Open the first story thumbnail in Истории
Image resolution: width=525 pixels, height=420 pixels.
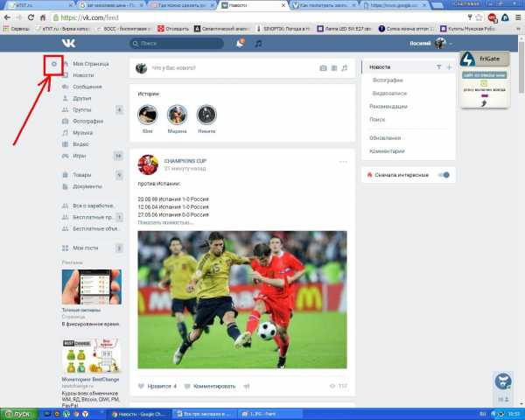coord(147,115)
